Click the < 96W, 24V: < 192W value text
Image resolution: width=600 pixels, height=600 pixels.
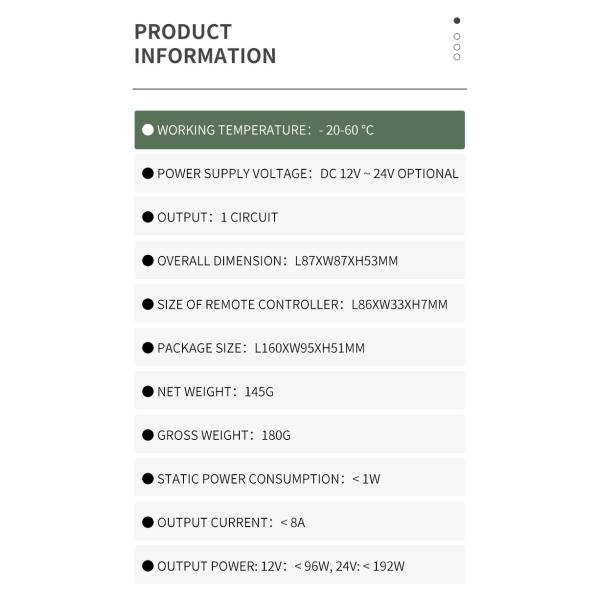349,566
